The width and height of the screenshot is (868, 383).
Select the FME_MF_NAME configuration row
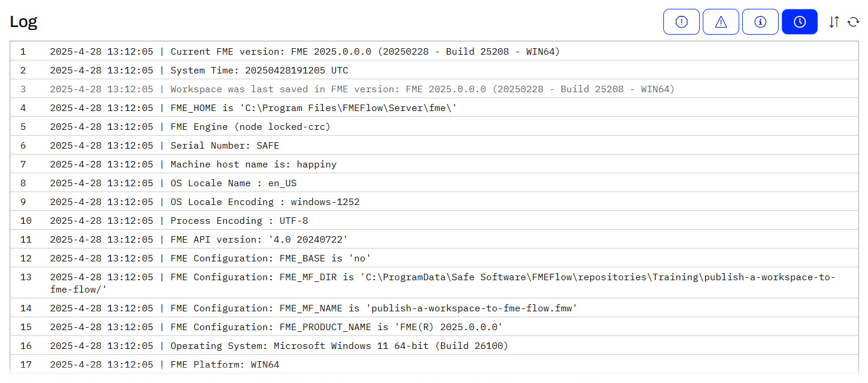tap(373, 308)
